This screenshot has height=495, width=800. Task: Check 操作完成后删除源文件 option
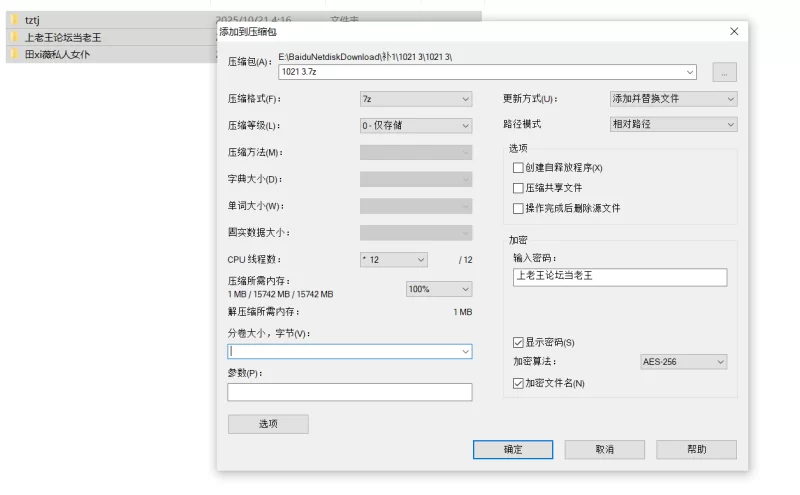tap(518, 208)
